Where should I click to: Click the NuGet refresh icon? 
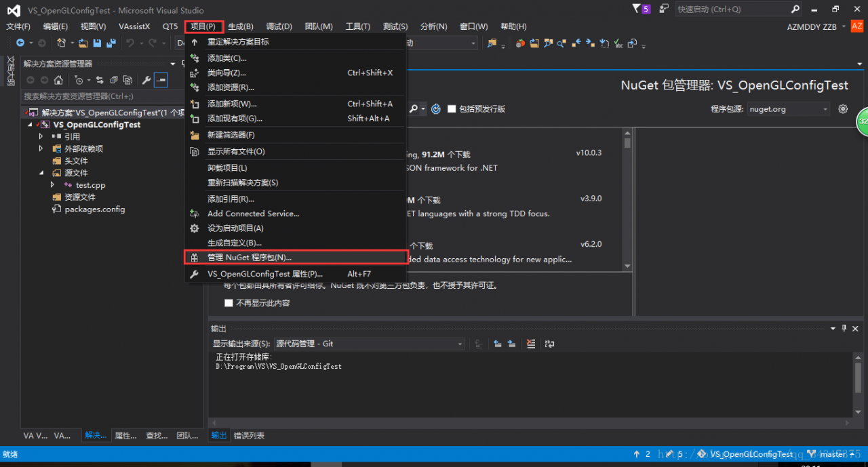tap(436, 108)
